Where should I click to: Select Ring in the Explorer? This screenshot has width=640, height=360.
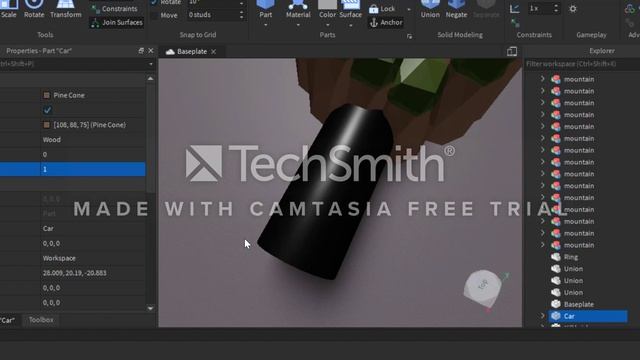pyautogui.click(x=571, y=257)
